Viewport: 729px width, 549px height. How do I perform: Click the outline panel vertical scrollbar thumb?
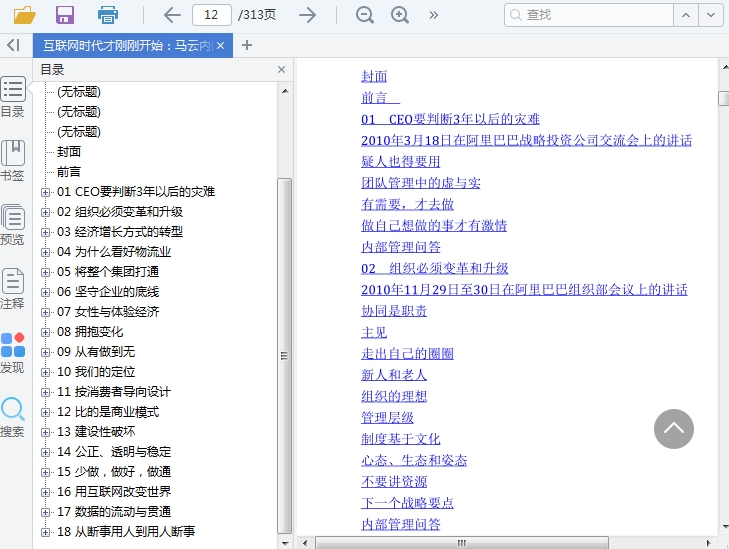click(285, 356)
